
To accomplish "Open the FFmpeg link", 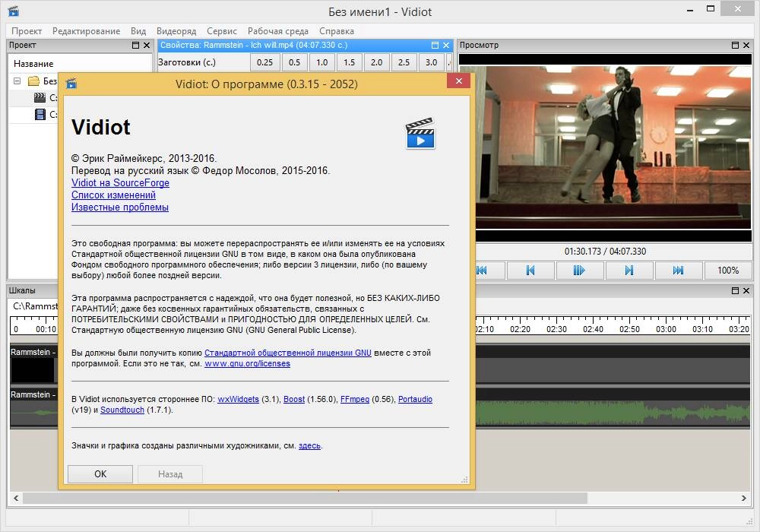I will coord(355,399).
